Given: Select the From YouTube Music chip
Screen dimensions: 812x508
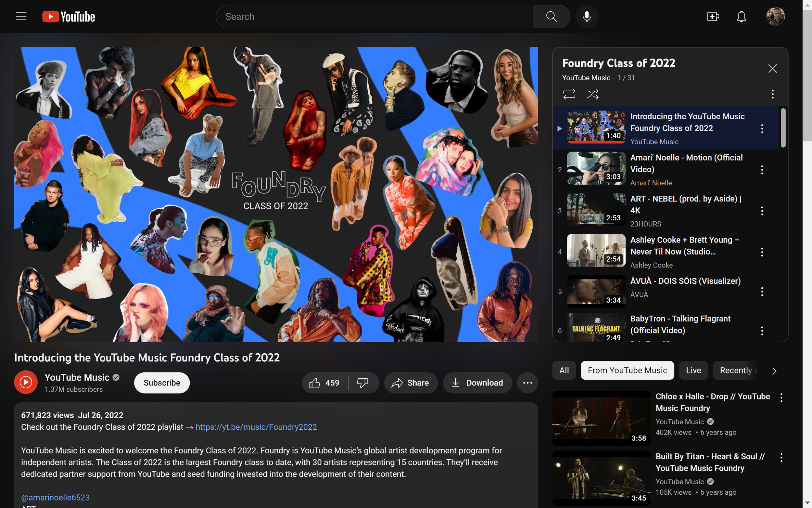Looking at the screenshot, I should [x=627, y=370].
